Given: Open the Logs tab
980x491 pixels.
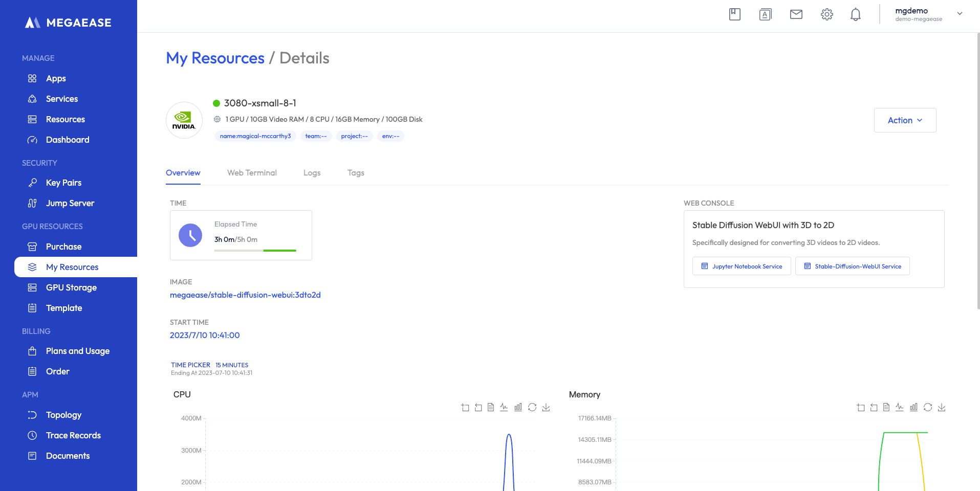Looking at the screenshot, I should click(312, 173).
